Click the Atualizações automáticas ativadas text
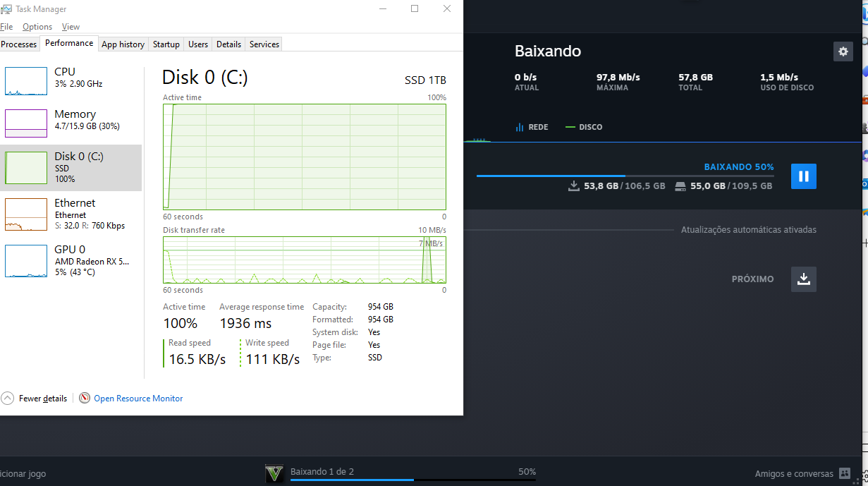The height and width of the screenshot is (486, 868). click(x=749, y=230)
